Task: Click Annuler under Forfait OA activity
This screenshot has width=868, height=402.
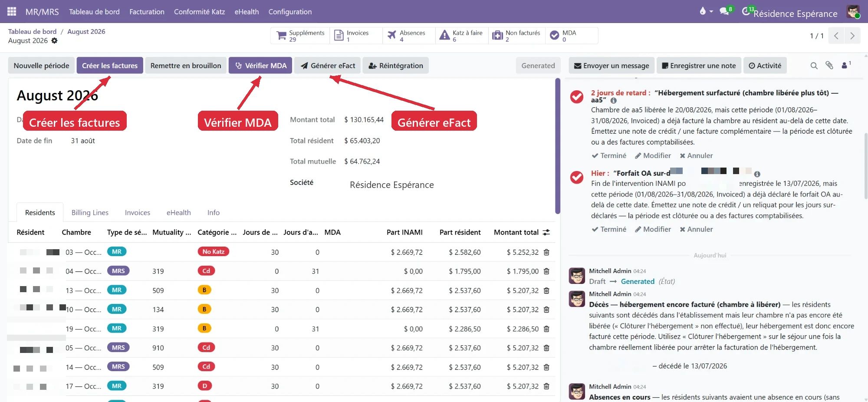Action: point(696,229)
